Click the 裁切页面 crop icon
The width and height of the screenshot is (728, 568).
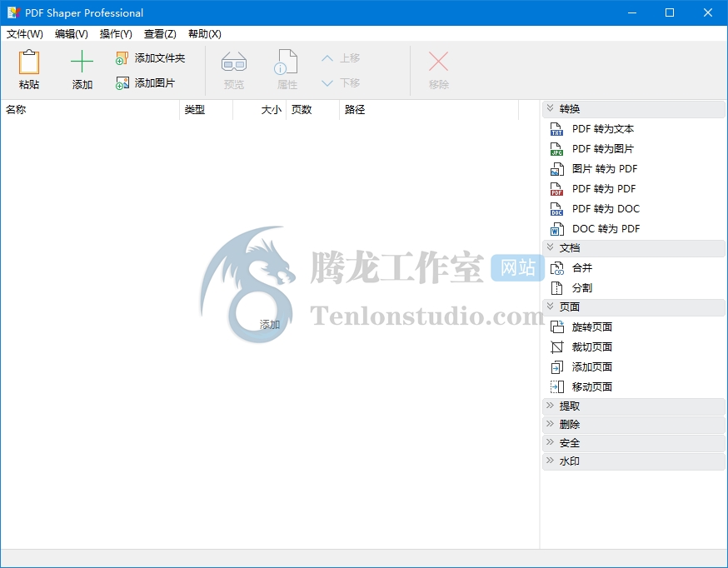pyautogui.click(x=556, y=347)
